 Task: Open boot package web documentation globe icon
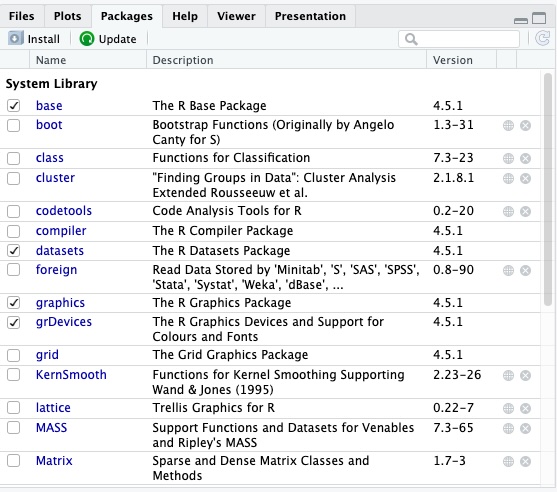(508, 125)
